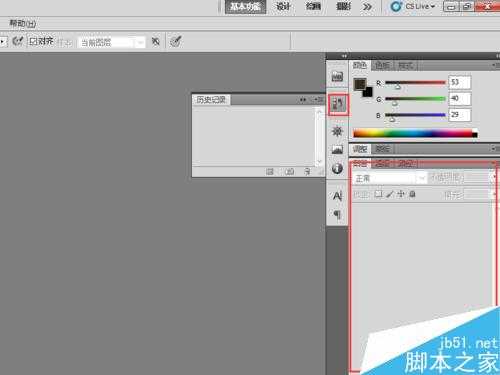Open the History panel dock icon

pyautogui.click(x=338, y=105)
